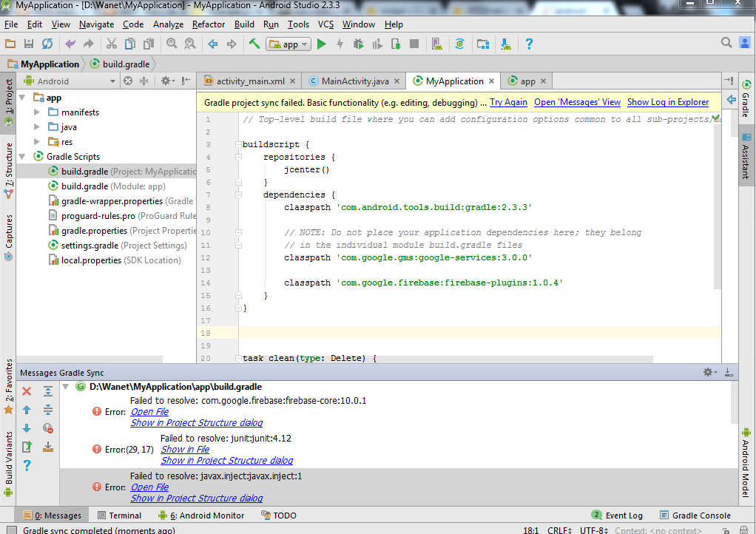
Task: Click the Help question mark icon
Action: [x=529, y=44]
